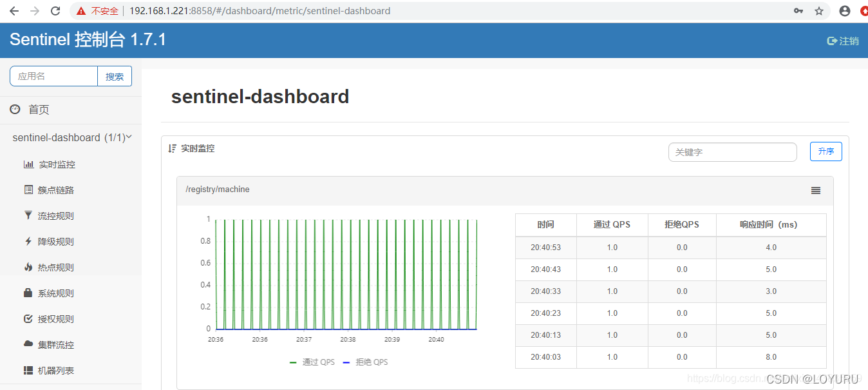Click sort icon beside 实时监控 header
Viewport: 868px width, 390px height.
pyautogui.click(x=171, y=148)
